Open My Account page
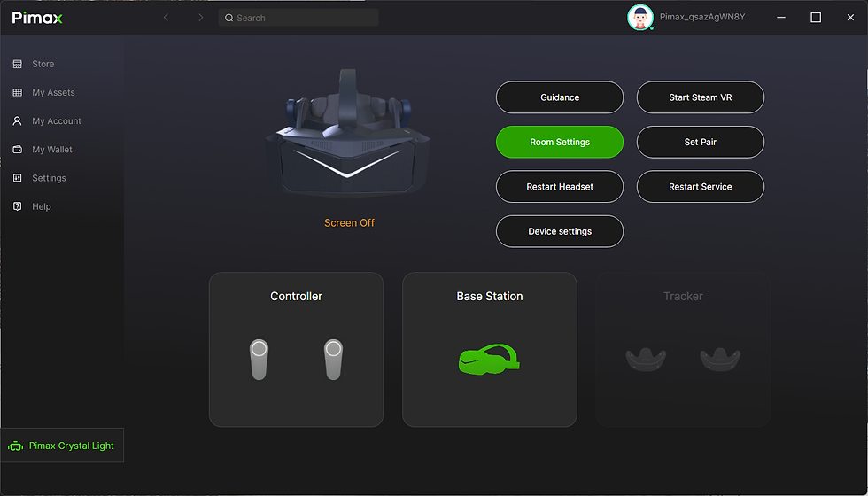The width and height of the screenshot is (868, 496). coord(57,120)
